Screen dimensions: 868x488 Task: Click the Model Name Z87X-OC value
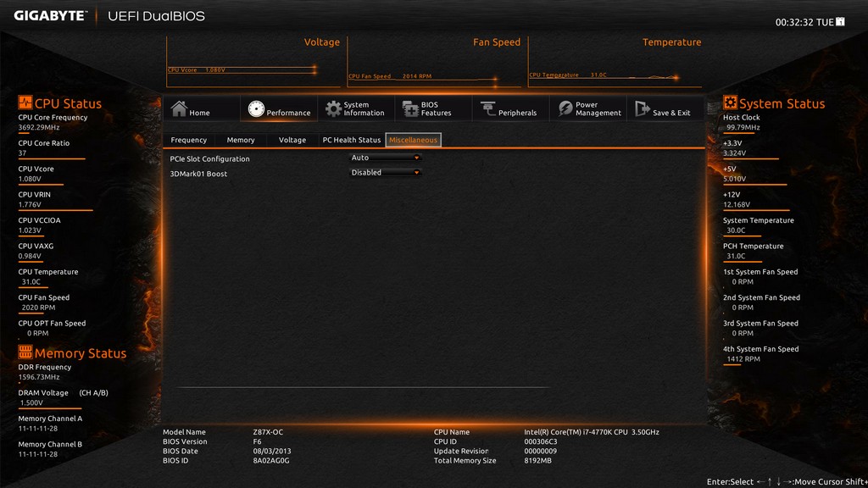click(268, 432)
